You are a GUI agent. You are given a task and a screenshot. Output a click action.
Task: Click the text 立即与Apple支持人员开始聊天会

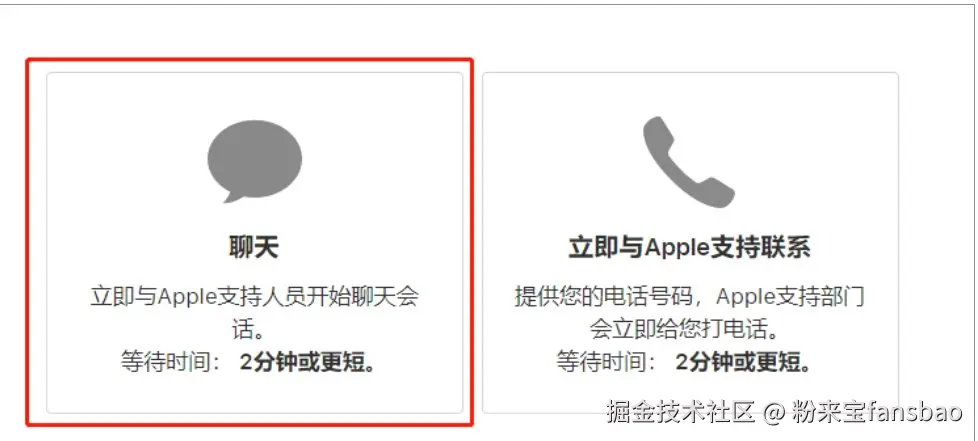click(254, 297)
